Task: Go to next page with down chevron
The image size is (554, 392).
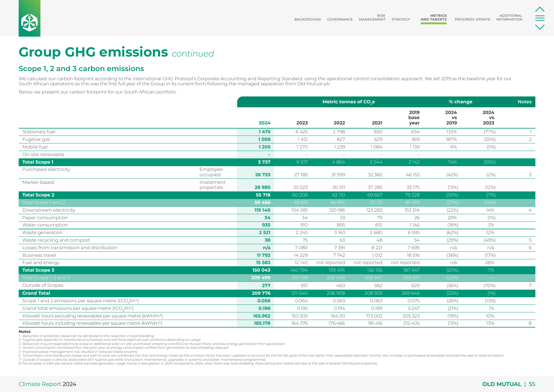Action: pyautogui.click(x=540, y=27)
